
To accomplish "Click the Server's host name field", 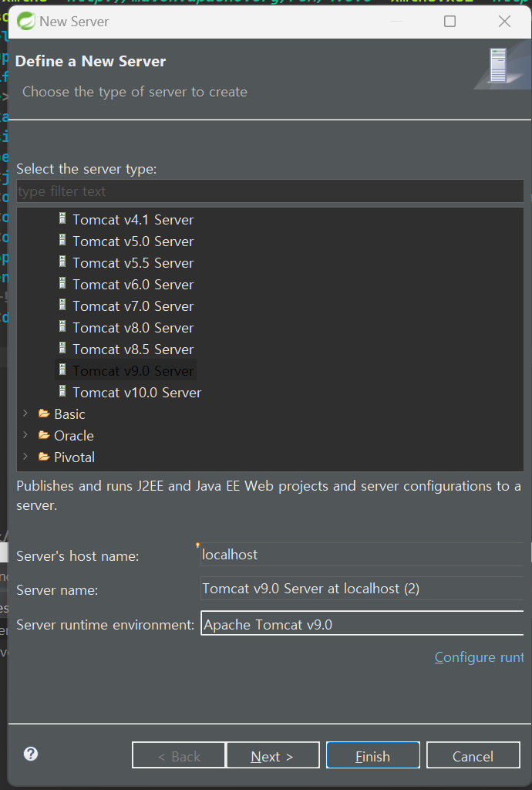I will 362,554.
